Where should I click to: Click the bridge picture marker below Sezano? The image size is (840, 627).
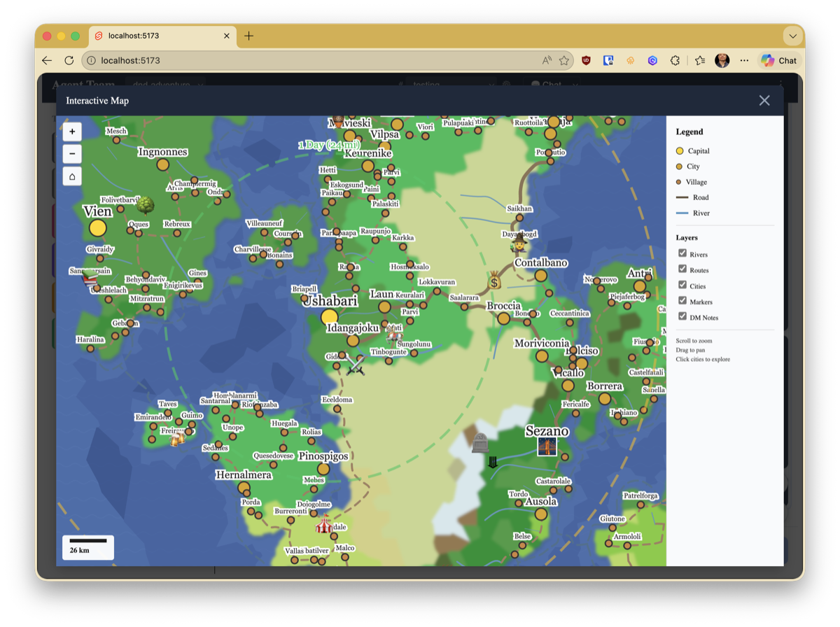(547, 446)
